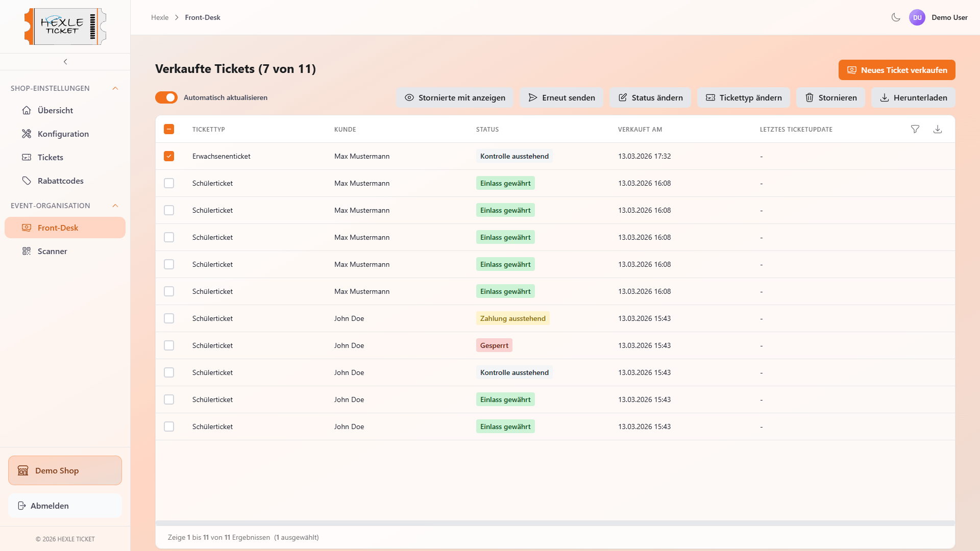The height and width of the screenshot is (551, 980).
Task: Open Konfiguration settings page
Action: coord(63,134)
